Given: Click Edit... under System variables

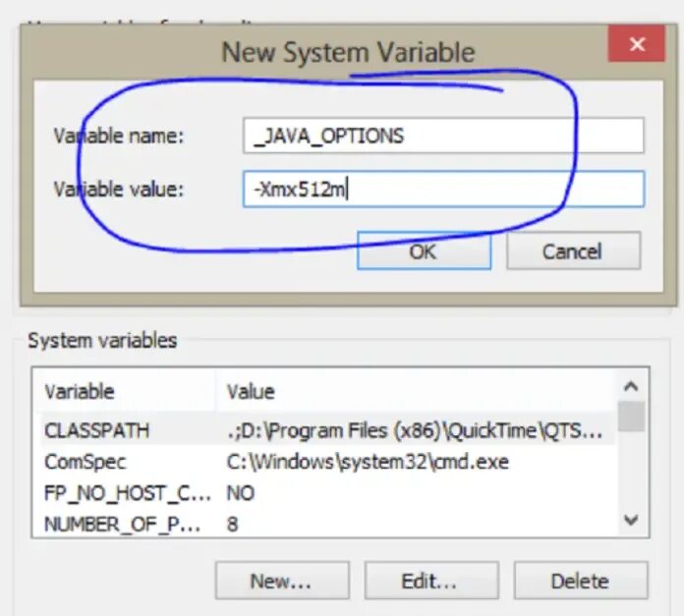Looking at the screenshot, I should click(x=431, y=581).
